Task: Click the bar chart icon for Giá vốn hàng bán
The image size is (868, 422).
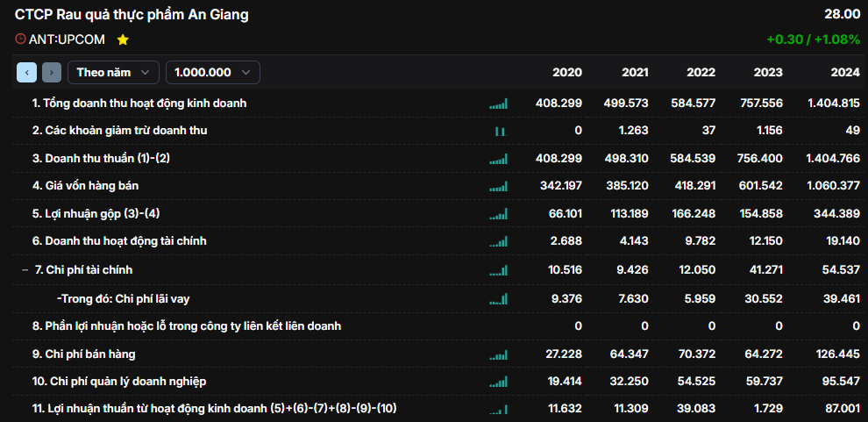Action: click(x=499, y=186)
